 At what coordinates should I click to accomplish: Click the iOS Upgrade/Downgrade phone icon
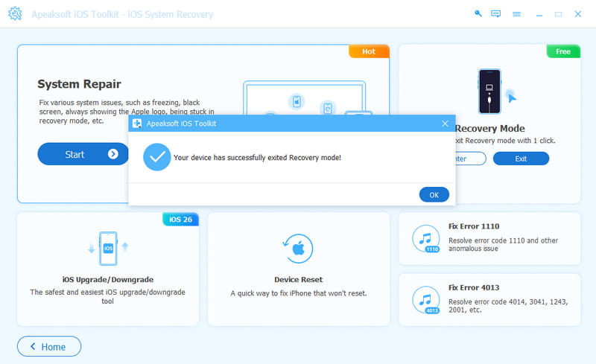108,248
